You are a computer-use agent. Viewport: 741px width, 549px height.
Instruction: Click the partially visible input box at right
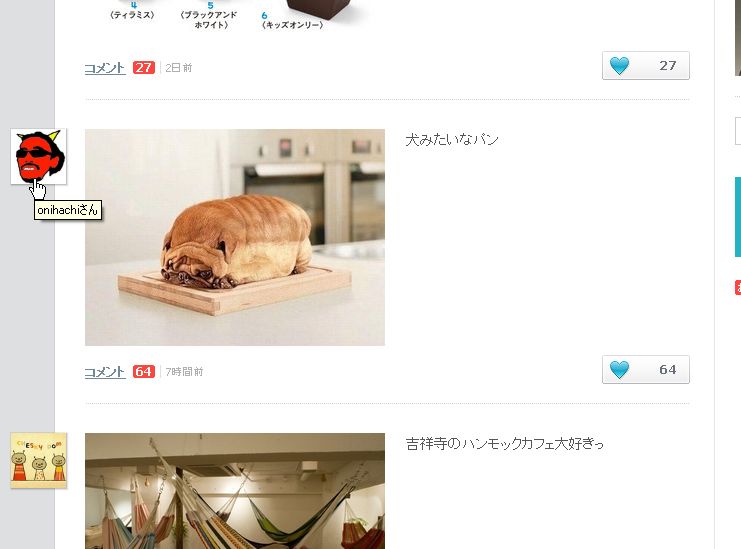pos(738,131)
